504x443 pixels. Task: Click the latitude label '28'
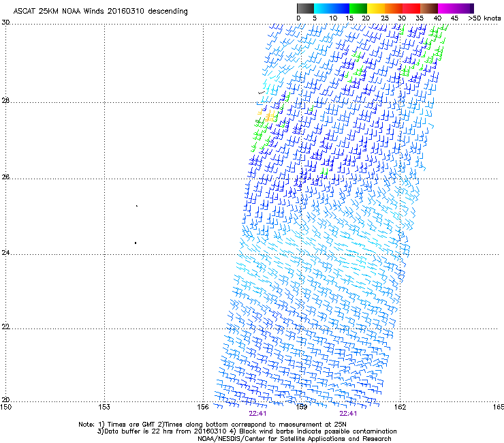pyautogui.click(x=5, y=101)
